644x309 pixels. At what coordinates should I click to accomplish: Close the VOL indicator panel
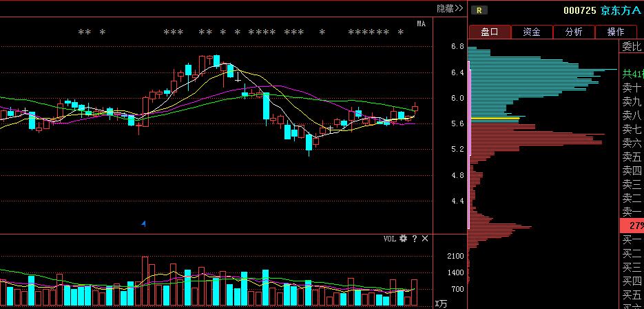coord(425,239)
